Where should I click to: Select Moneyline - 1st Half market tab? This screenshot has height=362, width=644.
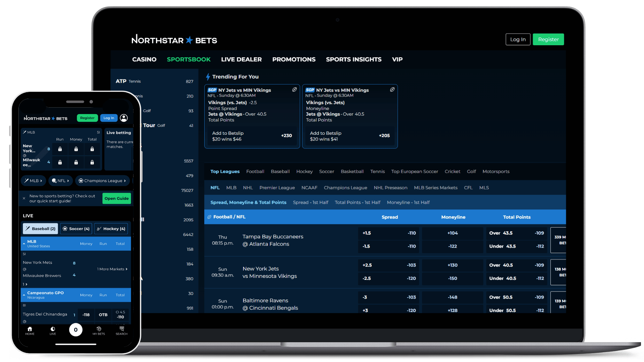(408, 202)
